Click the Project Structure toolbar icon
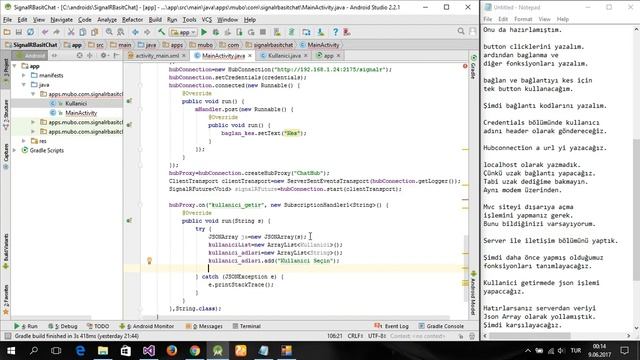Viewport: 640px width, 360px height. (x=306, y=32)
